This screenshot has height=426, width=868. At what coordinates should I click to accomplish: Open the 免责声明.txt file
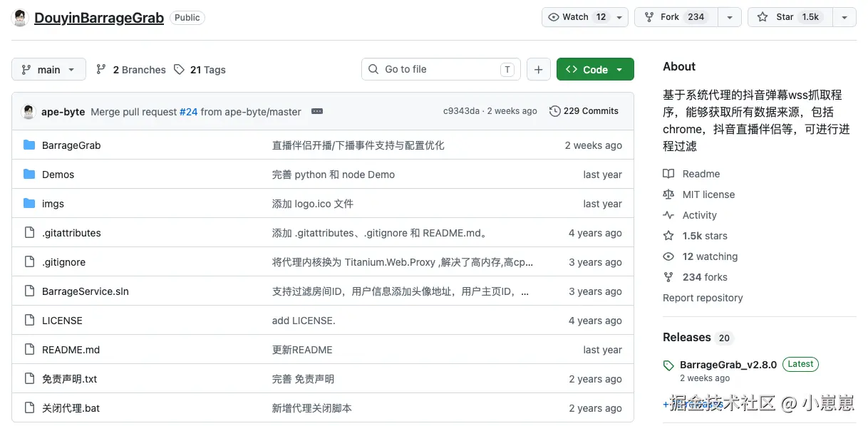[x=69, y=378]
